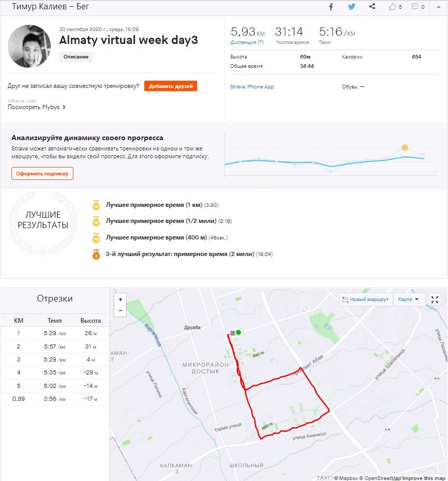
Task: Open Strava iPhone App link
Action: coord(252,87)
